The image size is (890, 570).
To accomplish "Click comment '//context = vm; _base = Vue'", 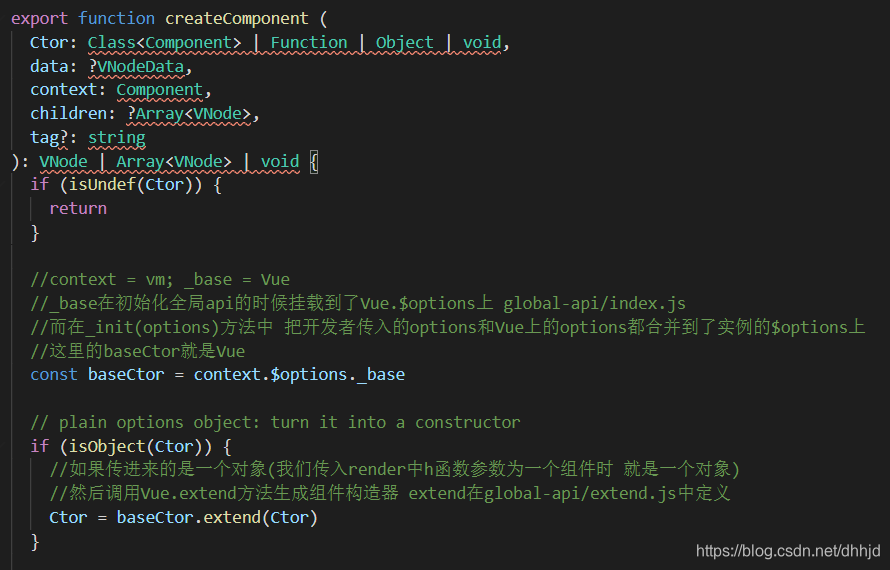I will pos(160,279).
